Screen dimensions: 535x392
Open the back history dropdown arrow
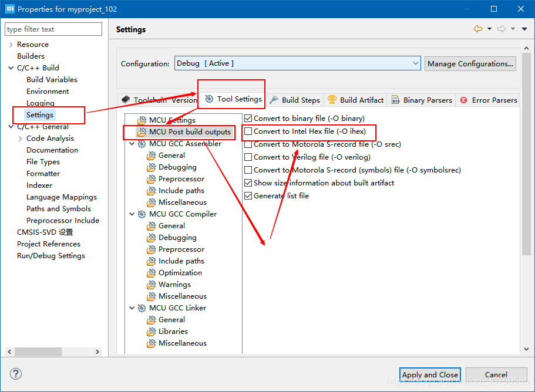(x=489, y=29)
